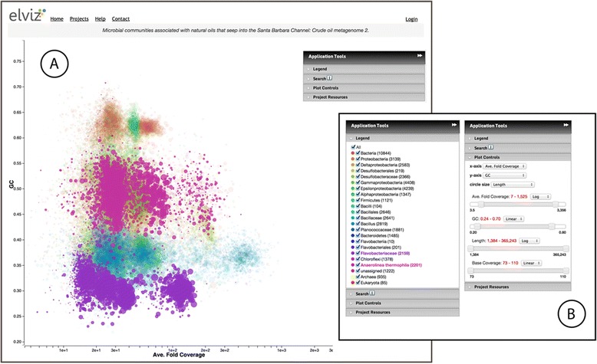The image size is (597, 364).
Task: Collapse Application Tools panel beside the scatter plot
Action: (x=419, y=57)
